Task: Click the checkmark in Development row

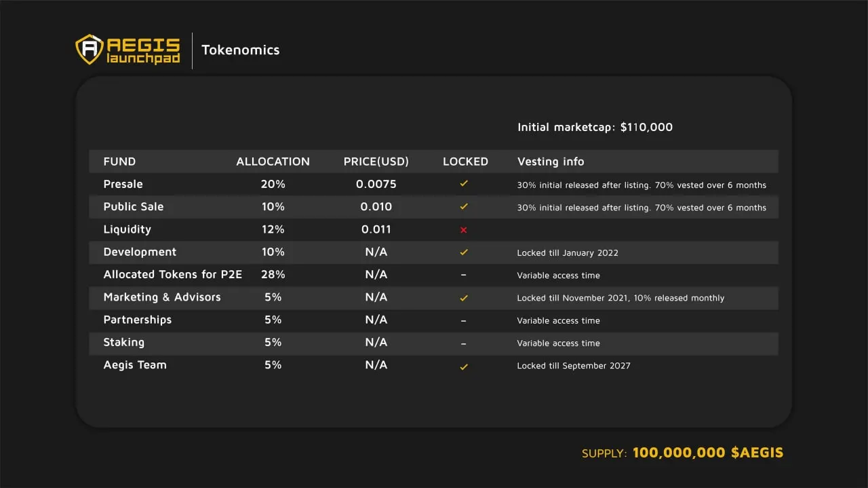Action: (464, 252)
